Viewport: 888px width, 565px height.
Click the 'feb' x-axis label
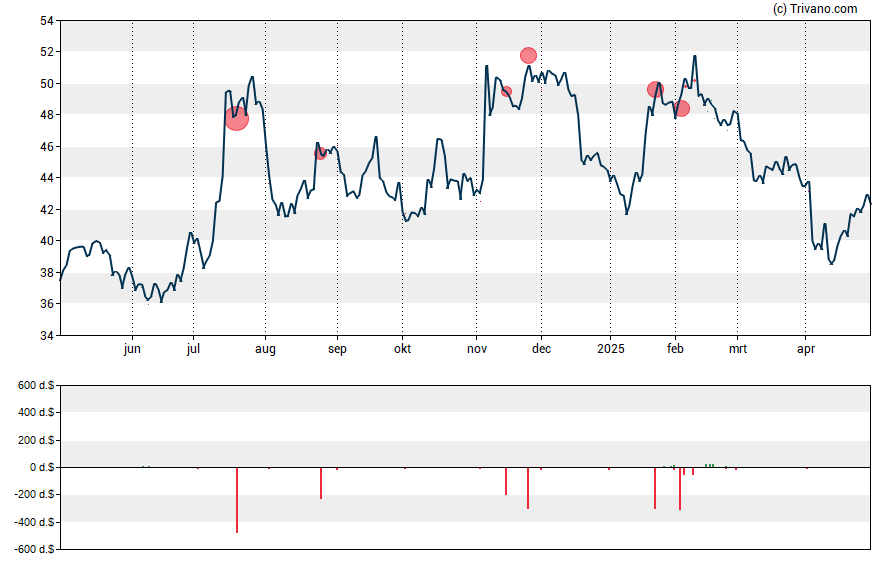coord(675,349)
